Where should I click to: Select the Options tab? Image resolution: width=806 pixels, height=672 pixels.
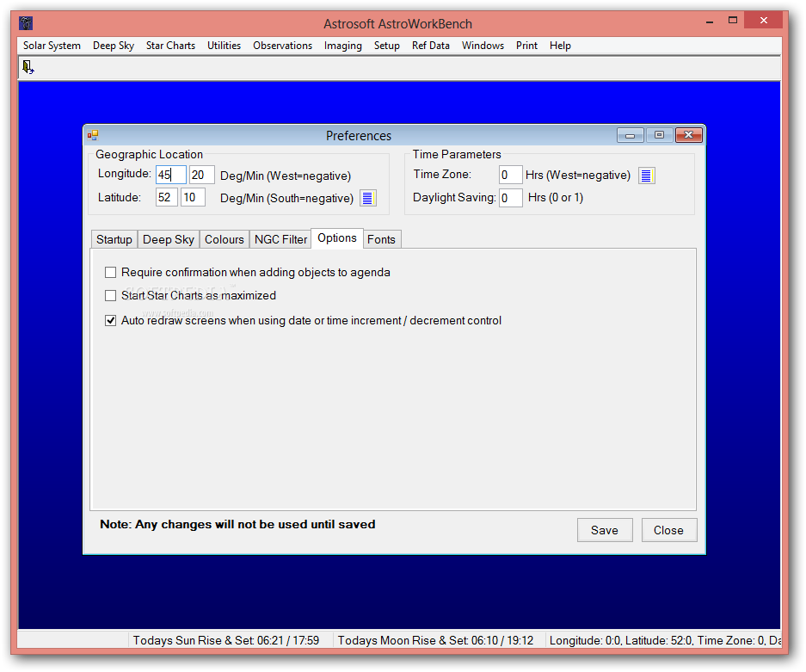pyautogui.click(x=337, y=238)
